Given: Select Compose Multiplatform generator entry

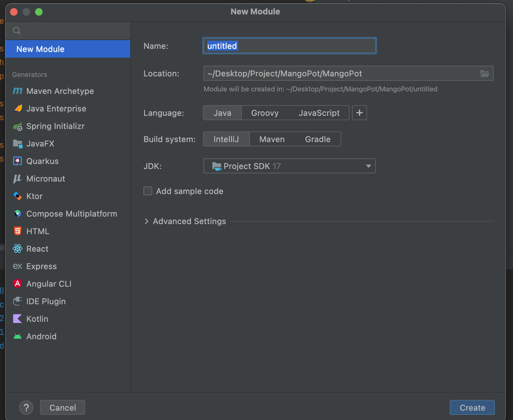Looking at the screenshot, I should 68,214.
